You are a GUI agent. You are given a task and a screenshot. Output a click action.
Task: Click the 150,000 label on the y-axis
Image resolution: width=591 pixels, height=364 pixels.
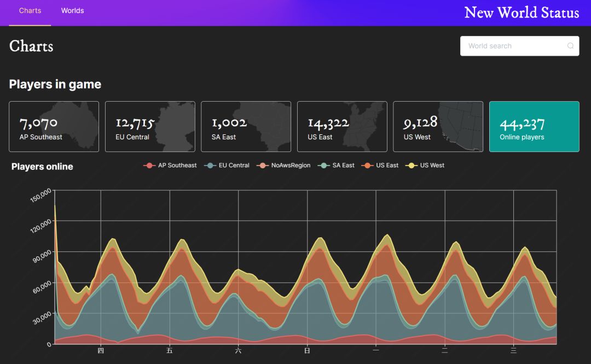pyautogui.click(x=41, y=196)
